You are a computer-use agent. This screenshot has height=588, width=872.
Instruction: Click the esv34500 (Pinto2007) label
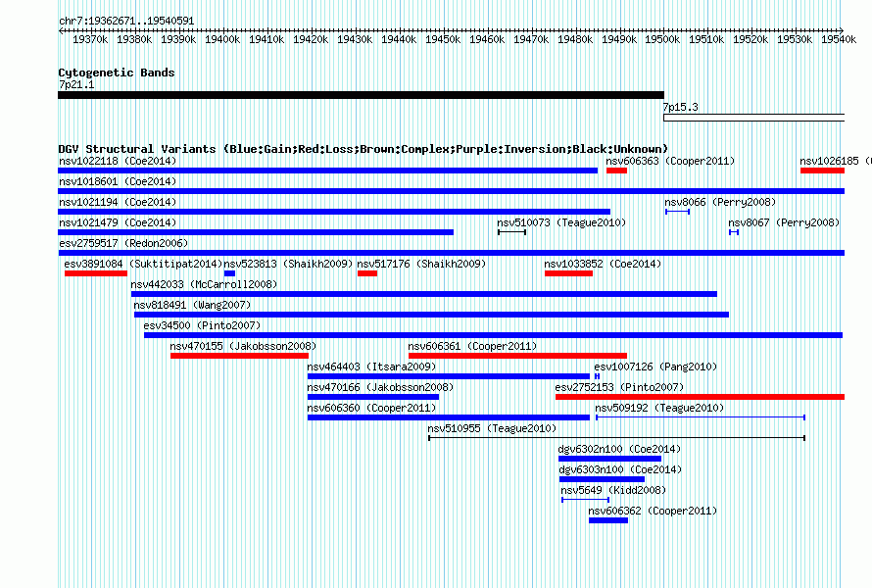(202, 325)
